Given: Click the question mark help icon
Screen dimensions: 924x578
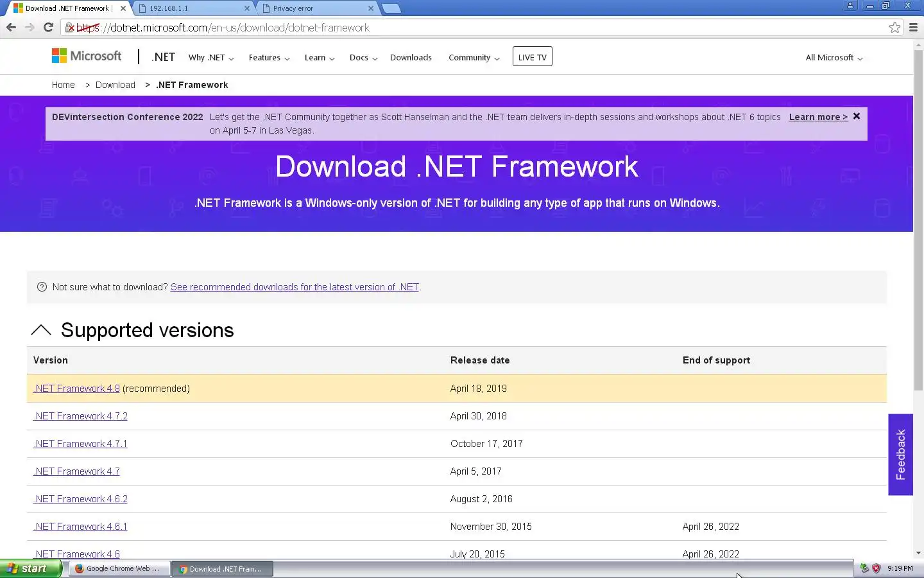Looking at the screenshot, I should pyautogui.click(x=42, y=287).
